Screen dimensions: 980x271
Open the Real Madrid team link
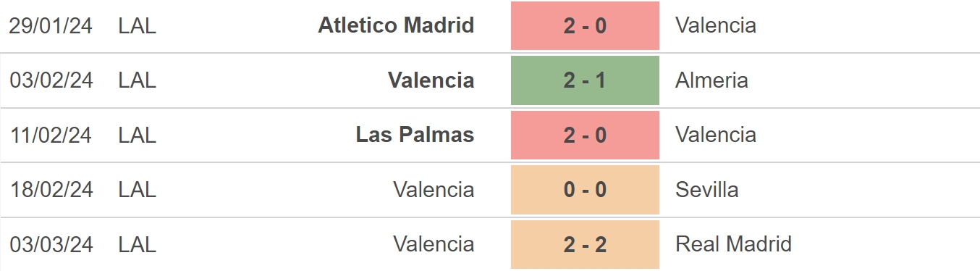[733, 244]
